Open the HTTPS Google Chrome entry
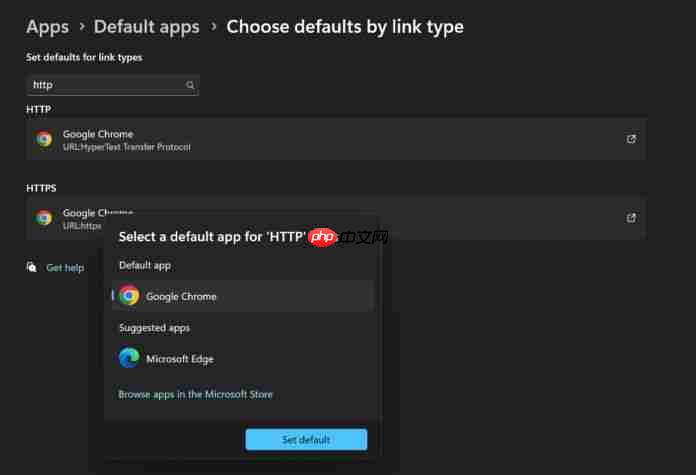The height and width of the screenshot is (475, 696). coord(336,218)
